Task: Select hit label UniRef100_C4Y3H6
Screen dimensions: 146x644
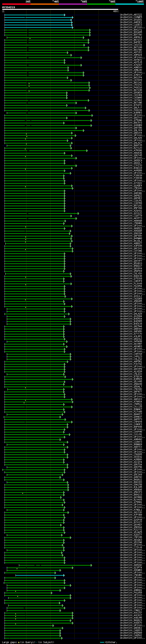Action: click(131, 251)
